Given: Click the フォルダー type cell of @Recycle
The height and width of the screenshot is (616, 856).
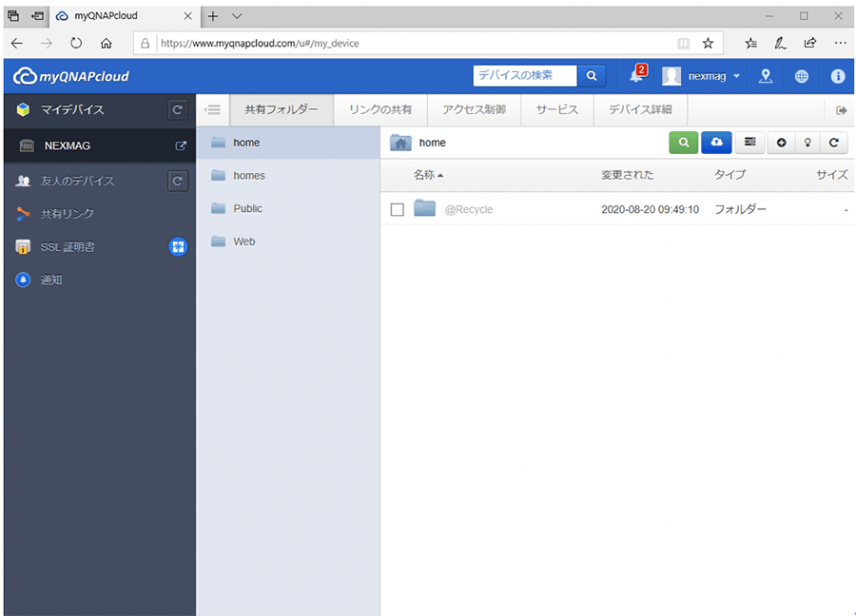Looking at the screenshot, I should (740, 209).
